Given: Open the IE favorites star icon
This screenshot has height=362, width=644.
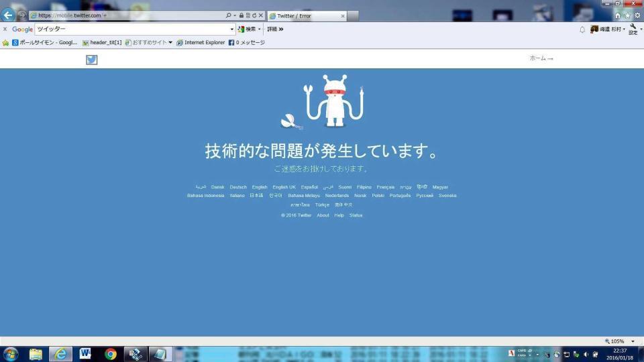Looking at the screenshot, I should pos(627,15).
